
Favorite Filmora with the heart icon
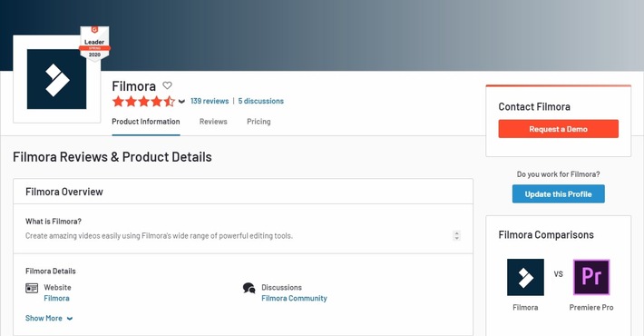click(x=167, y=85)
